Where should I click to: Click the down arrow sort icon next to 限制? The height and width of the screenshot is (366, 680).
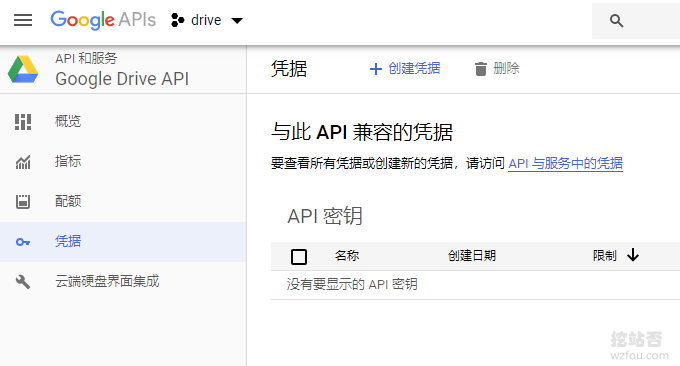pos(633,255)
